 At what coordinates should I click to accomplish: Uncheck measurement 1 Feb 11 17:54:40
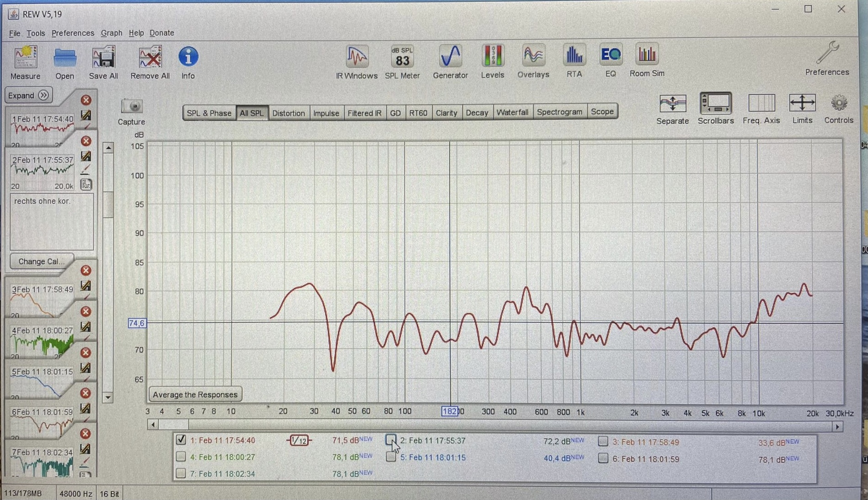pos(181,440)
